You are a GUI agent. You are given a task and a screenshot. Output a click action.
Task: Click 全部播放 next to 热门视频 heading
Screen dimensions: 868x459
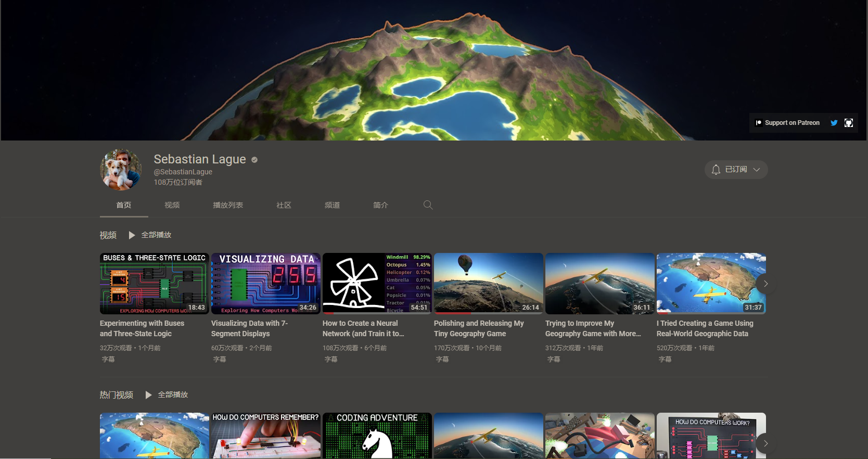point(173,395)
